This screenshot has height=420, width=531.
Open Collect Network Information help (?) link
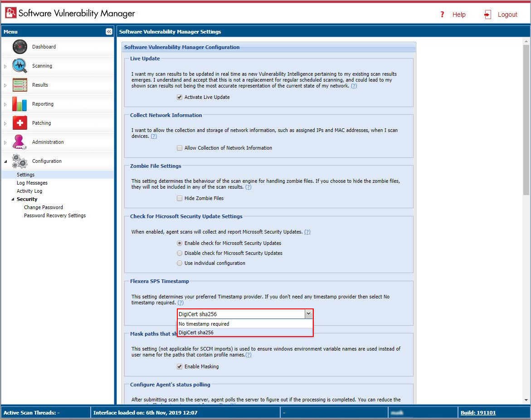(154, 136)
